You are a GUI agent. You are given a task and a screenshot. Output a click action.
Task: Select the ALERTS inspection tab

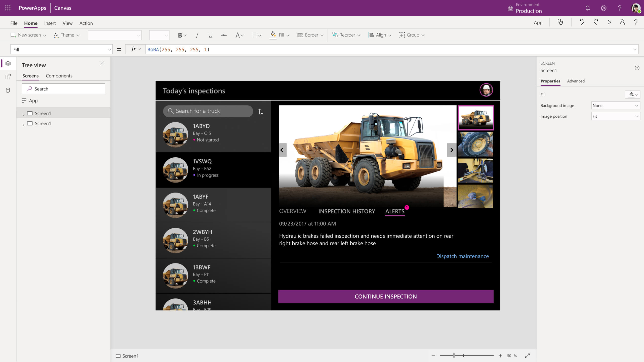click(394, 211)
